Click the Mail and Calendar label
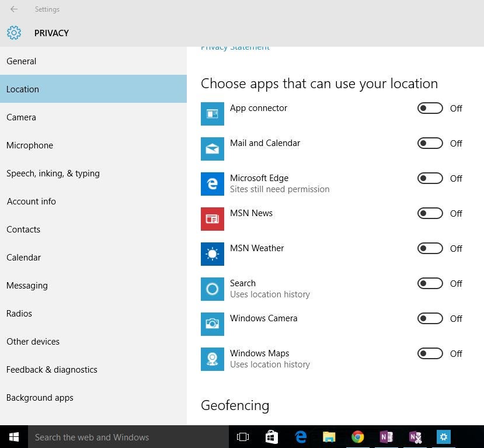This screenshot has height=448, width=484. (x=265, y=143)
